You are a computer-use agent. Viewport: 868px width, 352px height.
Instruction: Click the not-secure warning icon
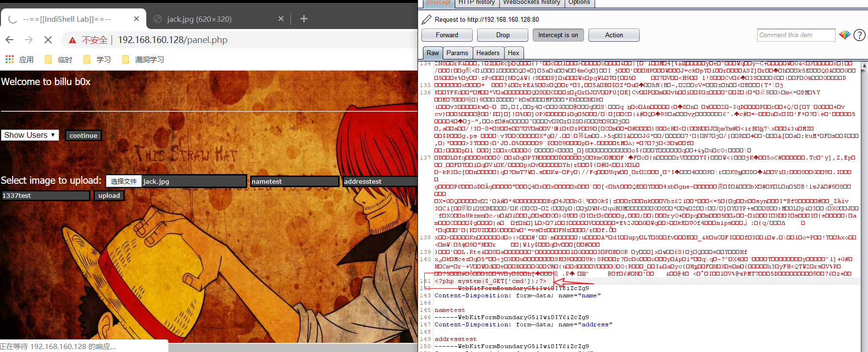click(x=73, y=40)
